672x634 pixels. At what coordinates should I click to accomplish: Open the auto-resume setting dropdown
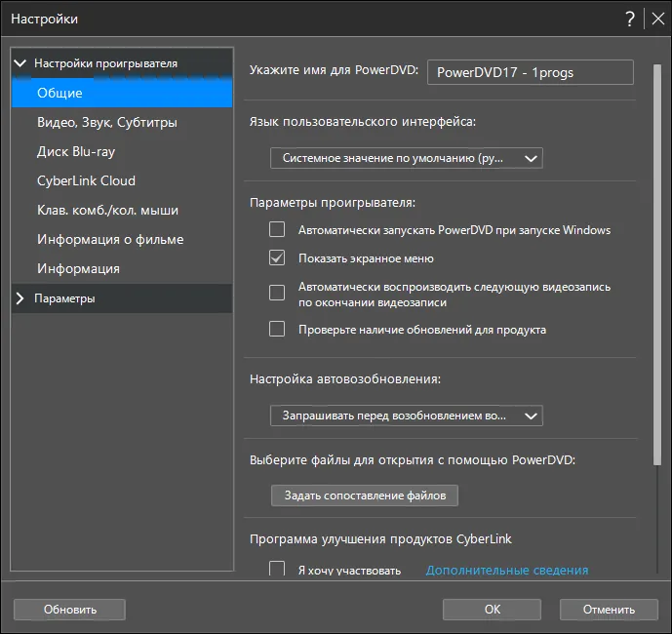[x=407, y=416]
